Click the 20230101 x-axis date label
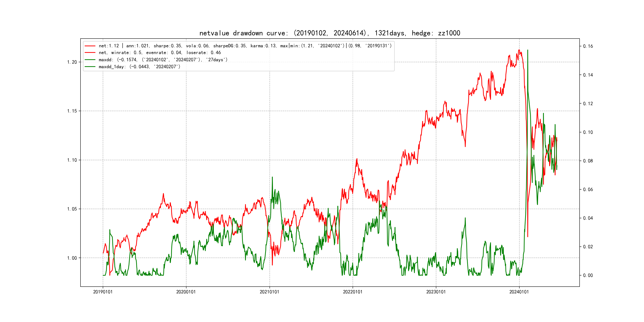Screen dimensions: 644x322 click(x=436, y=292)
